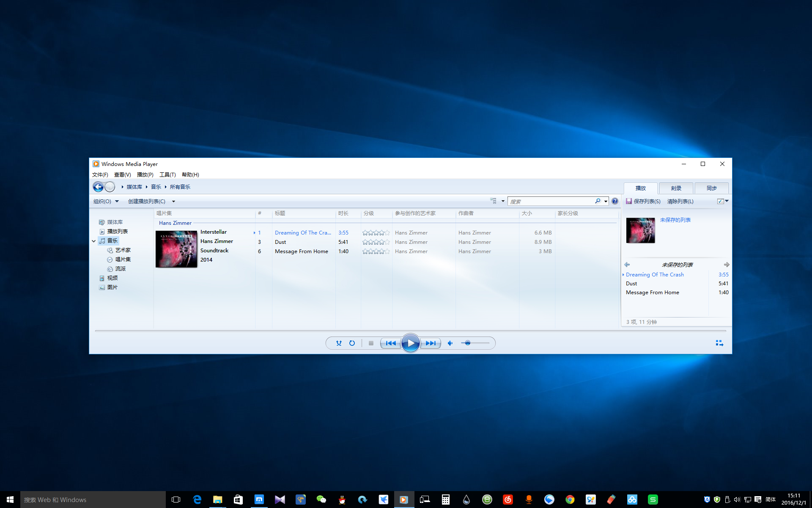This screenshot has width=812, height=508.
Task: Open Chrome from the taskbar
Action: 570,500
